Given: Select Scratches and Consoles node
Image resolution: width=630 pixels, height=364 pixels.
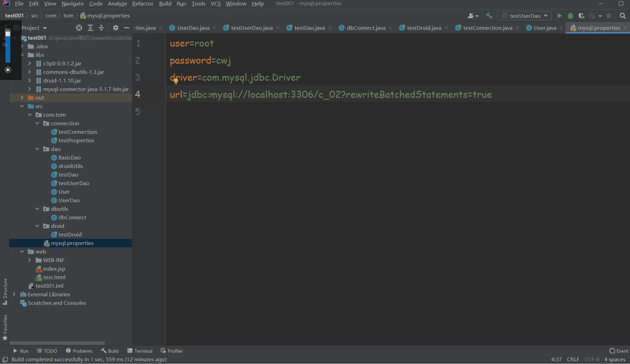Looking at the screenshot, I should coord(57,303).
